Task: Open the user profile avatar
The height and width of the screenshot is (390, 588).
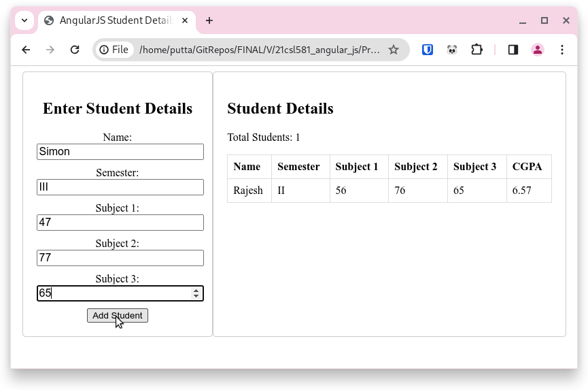Action: (x=538, y=50)
